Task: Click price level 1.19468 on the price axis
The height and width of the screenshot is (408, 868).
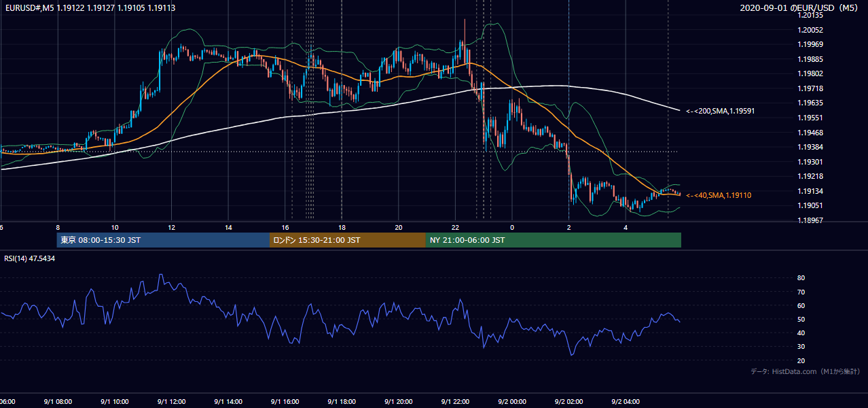Action: 810,133
